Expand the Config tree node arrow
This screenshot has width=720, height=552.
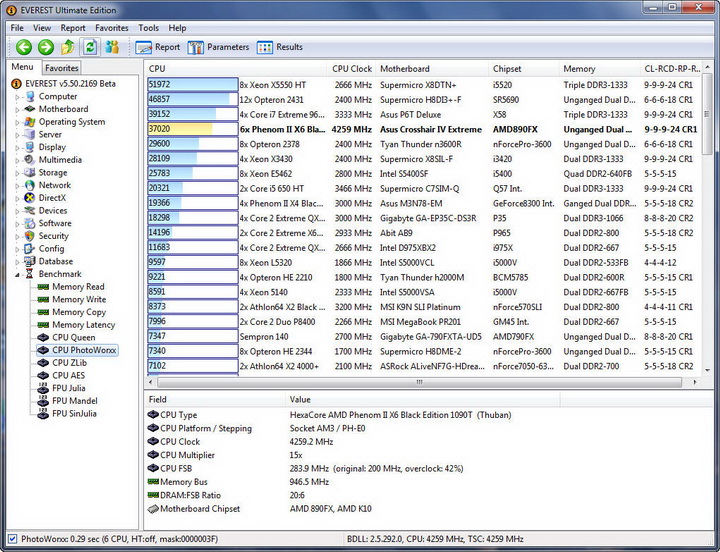[x=17, y=249]
